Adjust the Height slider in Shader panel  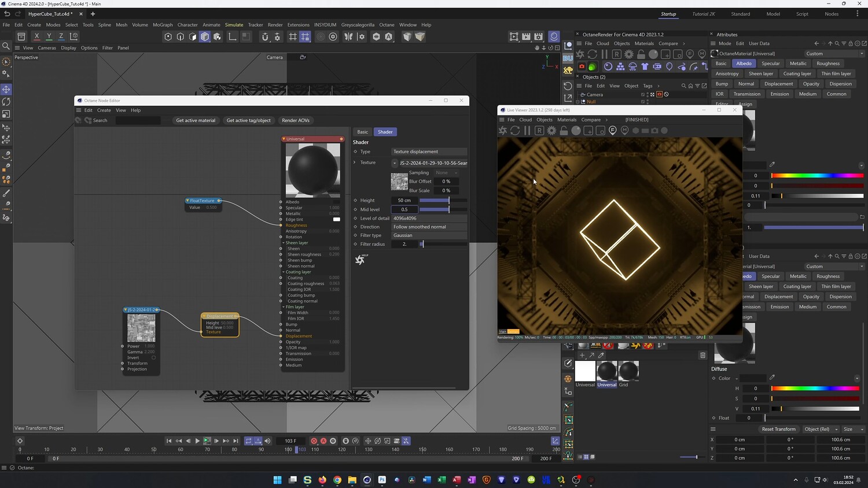443,201
